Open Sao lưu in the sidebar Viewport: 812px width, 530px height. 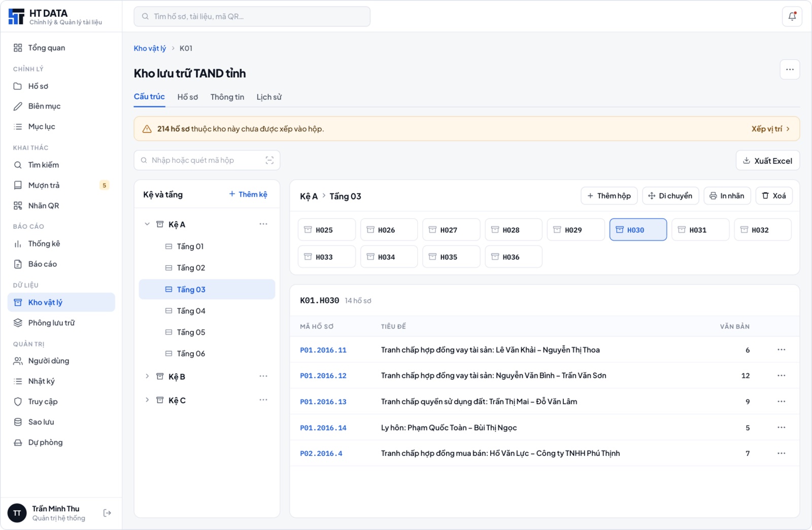61,422
